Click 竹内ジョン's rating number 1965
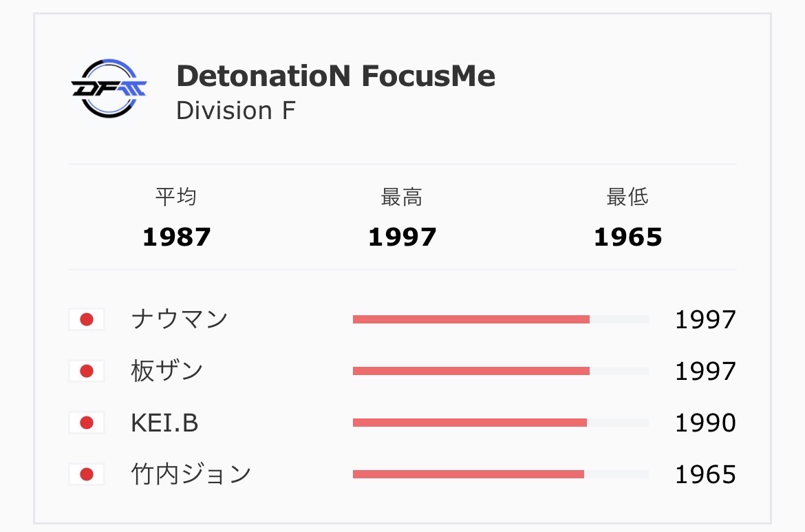805x532 pixels. 705,474
